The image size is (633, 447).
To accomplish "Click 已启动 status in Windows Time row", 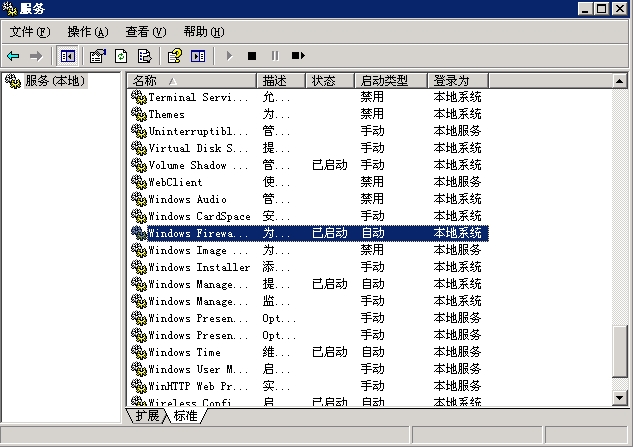I will (330, 352).
